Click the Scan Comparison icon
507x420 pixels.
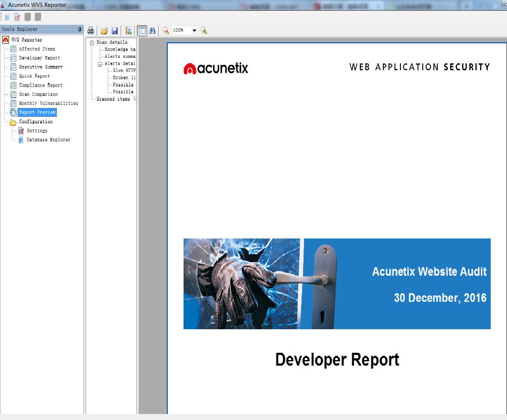click(13, 94)
